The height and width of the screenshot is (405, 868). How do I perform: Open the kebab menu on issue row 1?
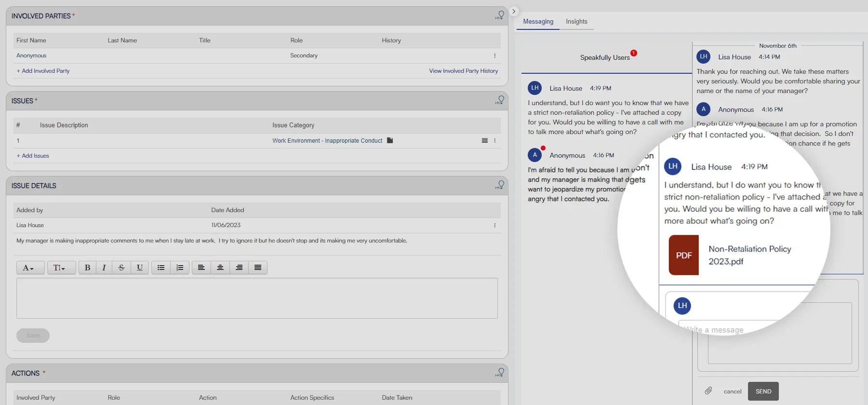[x=494, y=141]
